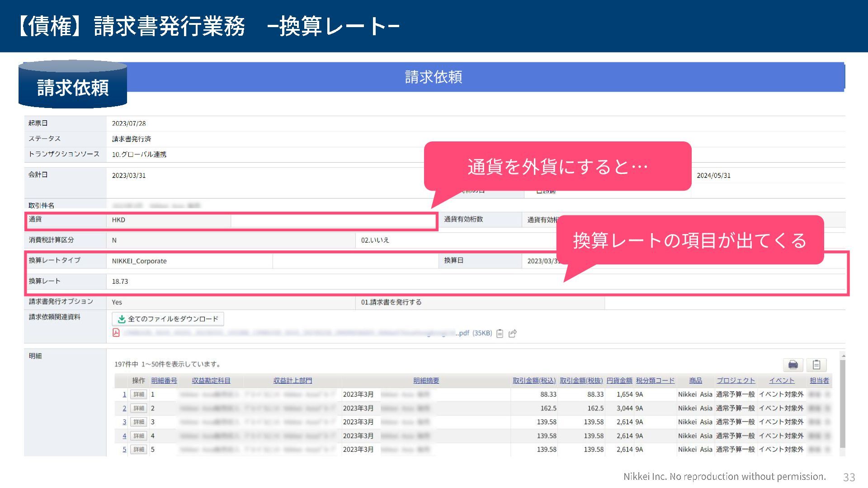Image resolution: width=868 pixels, height=488 pixels.
Task: Sort by 収益勘定科目 column header
Action: tap(211, 380)
